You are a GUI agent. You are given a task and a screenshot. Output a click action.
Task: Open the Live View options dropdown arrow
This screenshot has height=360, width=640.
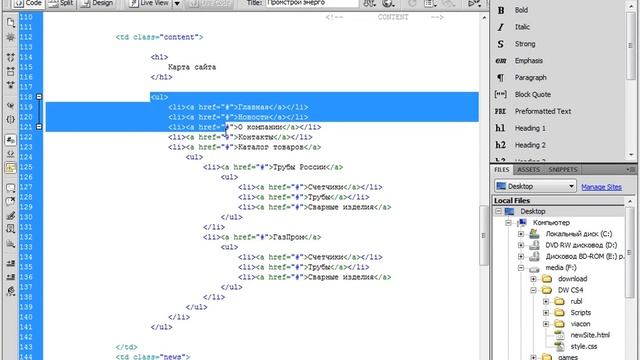[177, 4]
